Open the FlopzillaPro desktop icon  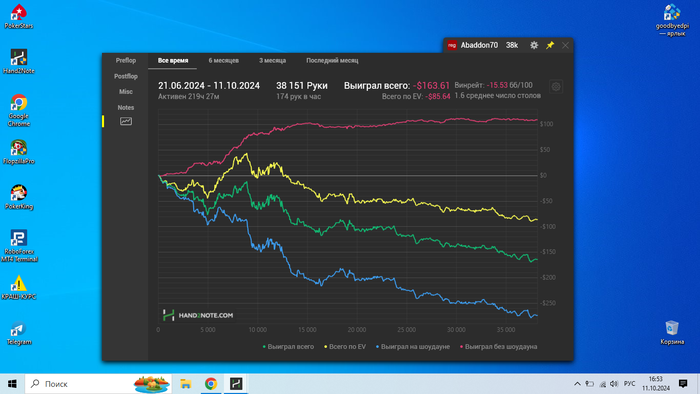click(18, 152)
